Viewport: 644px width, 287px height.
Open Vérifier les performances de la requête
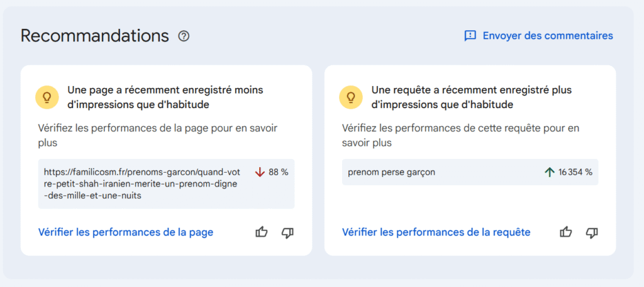[x=436, y=232]
